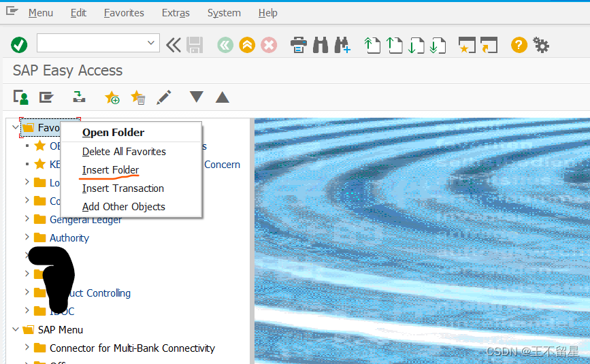Collapse the SAP Menu node
The height and width of the screenshot is (364, 590).
16,329
